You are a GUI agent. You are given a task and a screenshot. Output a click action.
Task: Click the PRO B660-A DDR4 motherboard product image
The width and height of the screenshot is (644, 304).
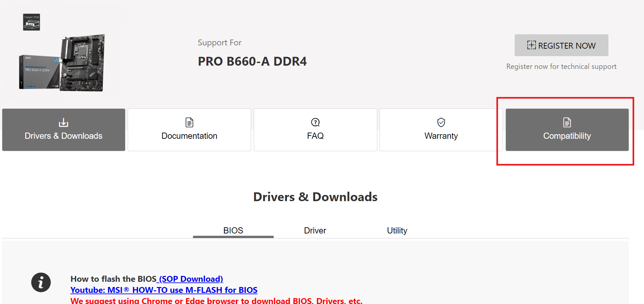pyautogui.click(x=62, y=63)
